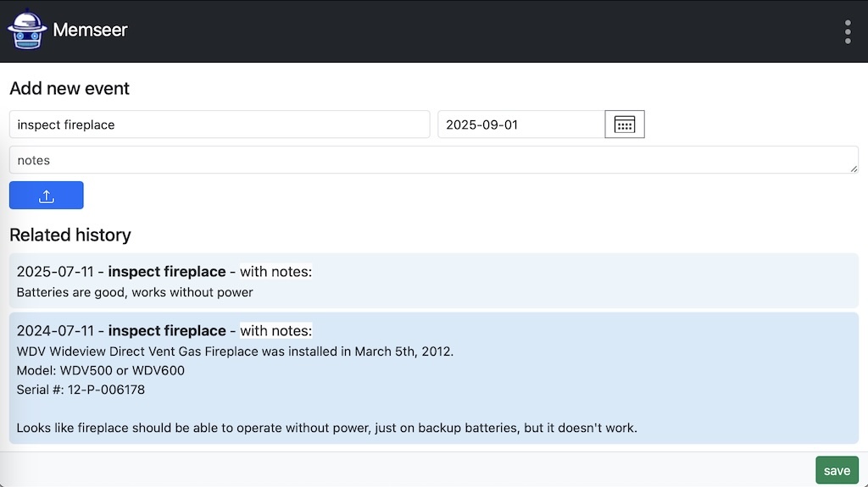Click the Model WDV500 or WDV600 line

pyautogui.click(x=101, y=371)
